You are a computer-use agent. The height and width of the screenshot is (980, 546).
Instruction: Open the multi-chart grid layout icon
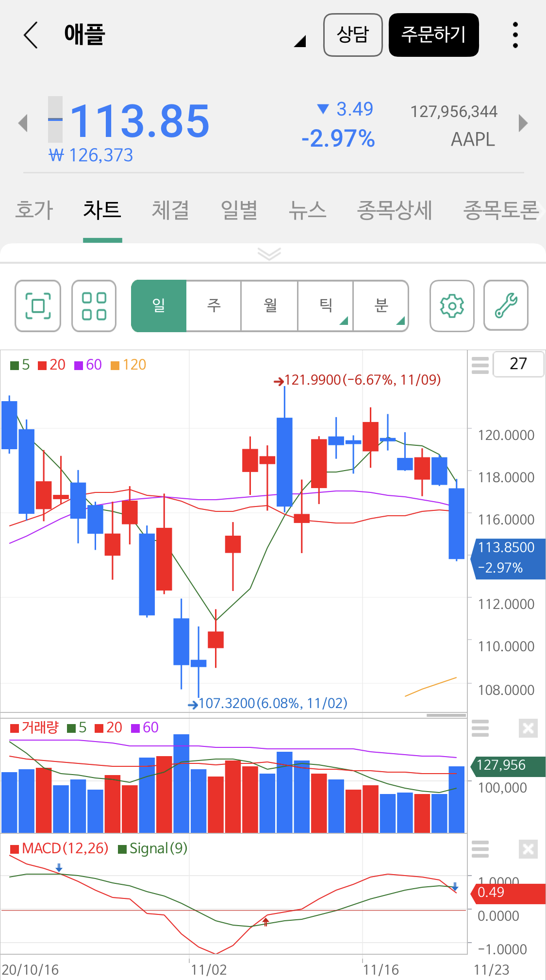94,306
